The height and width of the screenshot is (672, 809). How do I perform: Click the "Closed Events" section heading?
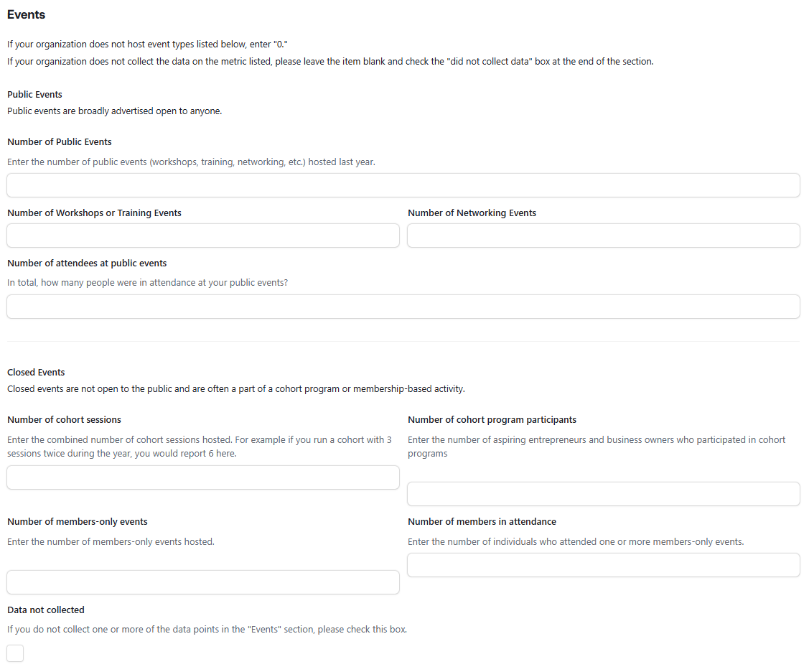point(36,373)
